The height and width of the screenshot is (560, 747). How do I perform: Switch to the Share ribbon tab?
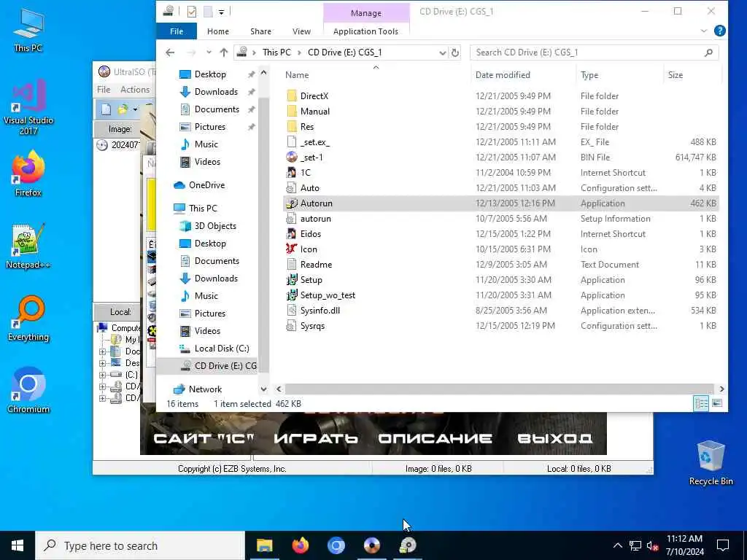[x=260, y=31]
